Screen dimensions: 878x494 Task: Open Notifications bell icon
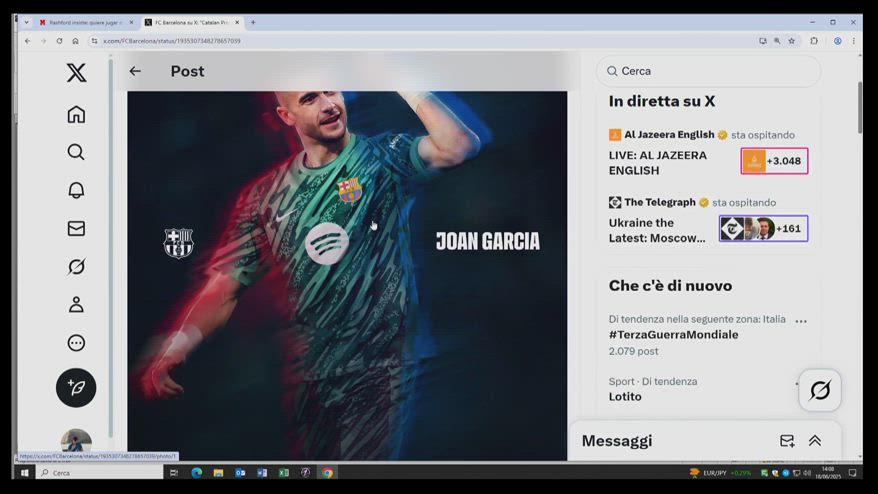[x=76, y=190]
